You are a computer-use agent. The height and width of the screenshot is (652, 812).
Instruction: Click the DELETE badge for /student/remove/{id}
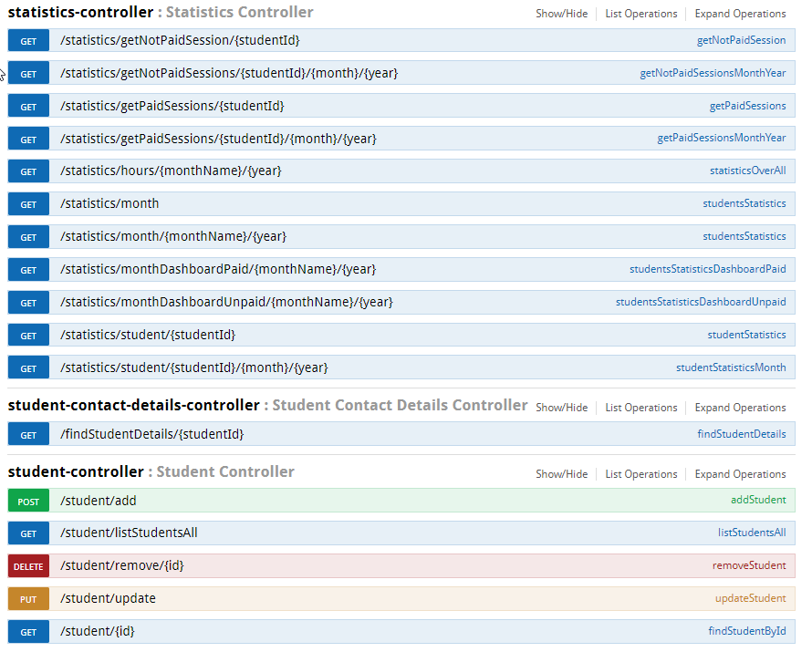(28, 566)
